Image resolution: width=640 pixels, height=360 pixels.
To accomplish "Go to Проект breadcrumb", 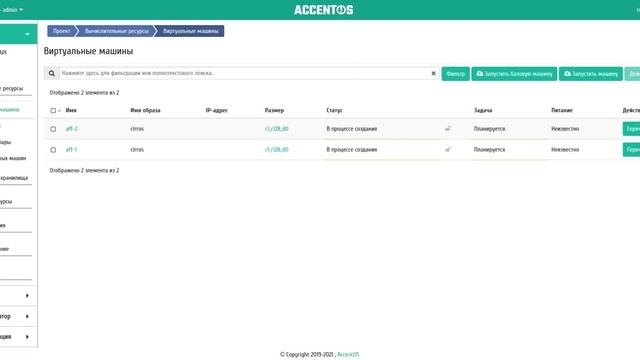I will click(61, 31).
